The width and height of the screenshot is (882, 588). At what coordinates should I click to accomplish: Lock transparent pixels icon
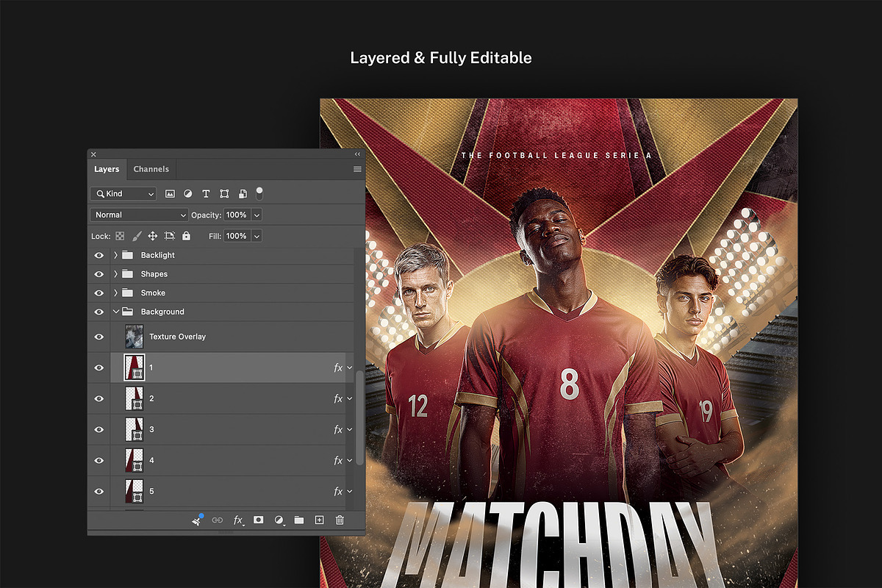tap(119, 236)
